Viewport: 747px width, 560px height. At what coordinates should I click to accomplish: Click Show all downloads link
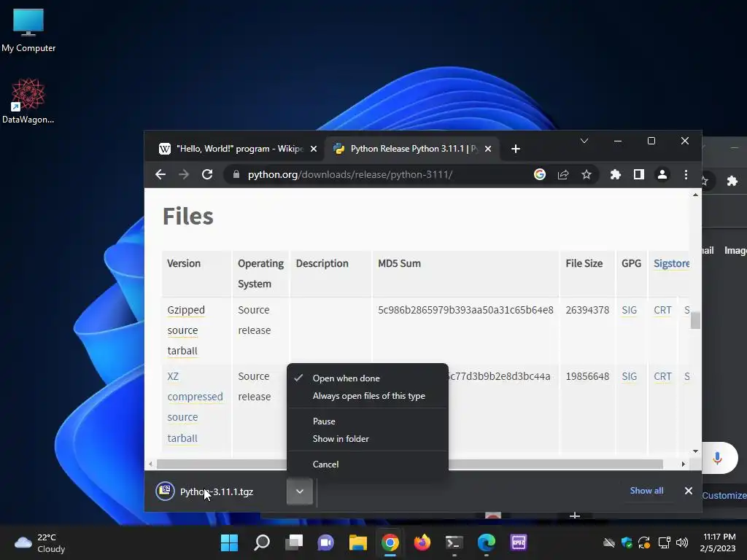point(646,491)
